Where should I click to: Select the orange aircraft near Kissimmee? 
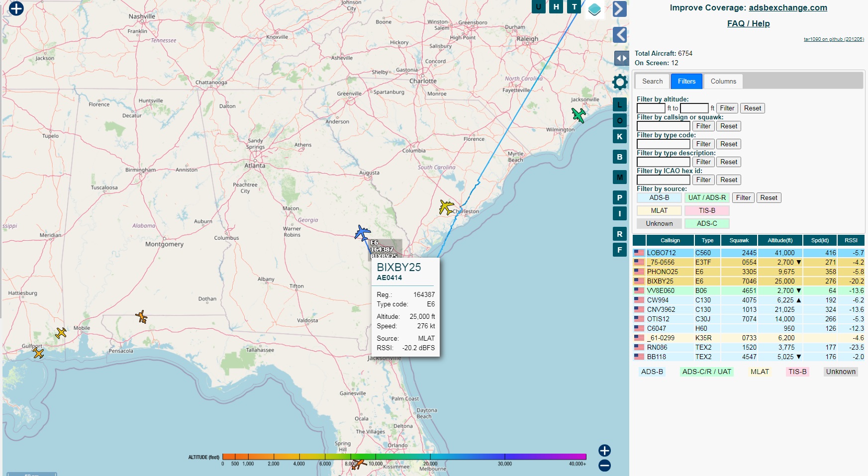[359, 465]
